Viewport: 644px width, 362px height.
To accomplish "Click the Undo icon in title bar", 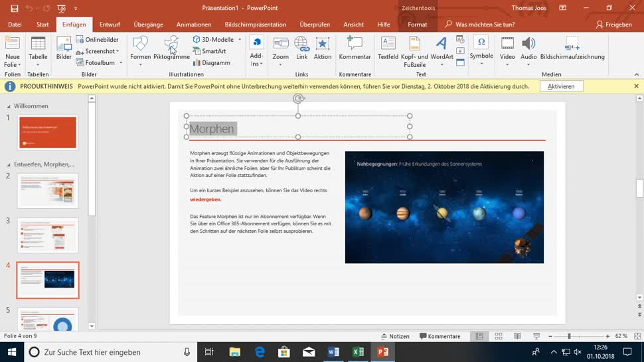I will [29, 8].
